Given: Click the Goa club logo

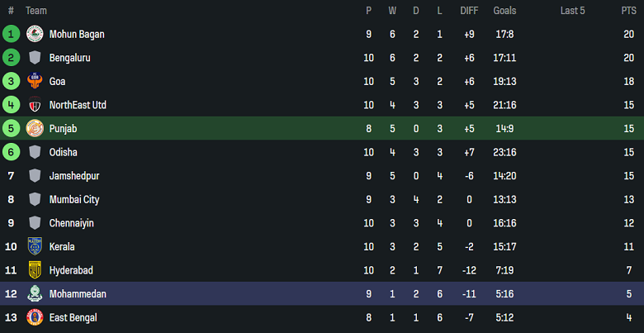Looking at the screenshot, I should 35,81.
